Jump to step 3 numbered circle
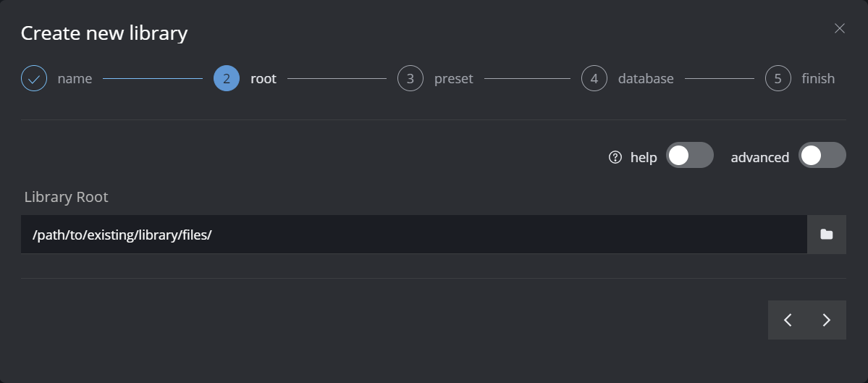The width and height of the screenshot is (868, 383). 410,78
